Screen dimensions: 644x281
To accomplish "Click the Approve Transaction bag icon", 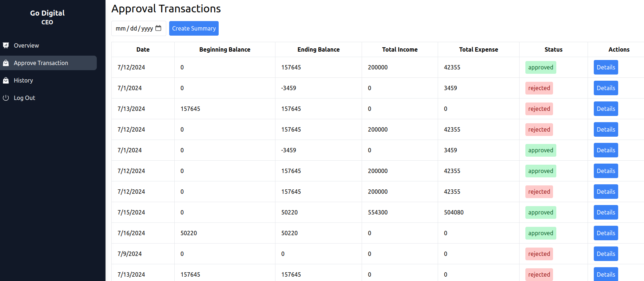I will [6, 63].
